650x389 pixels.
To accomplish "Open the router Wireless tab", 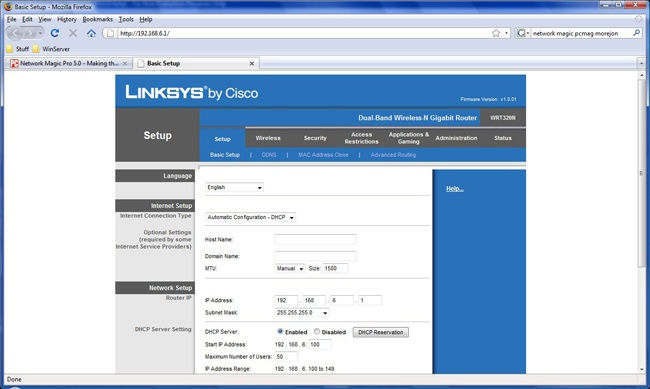I will pyautogui.click(x=268, y=138).
